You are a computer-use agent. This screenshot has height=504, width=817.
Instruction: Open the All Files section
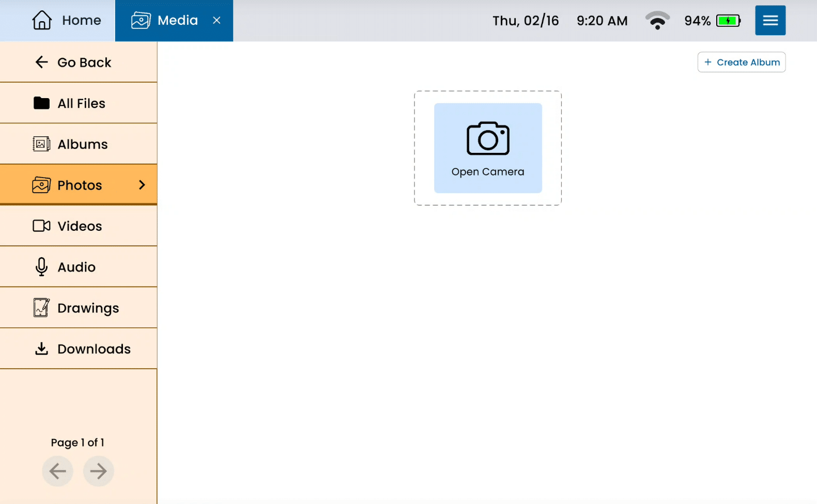tap(79, 103)
